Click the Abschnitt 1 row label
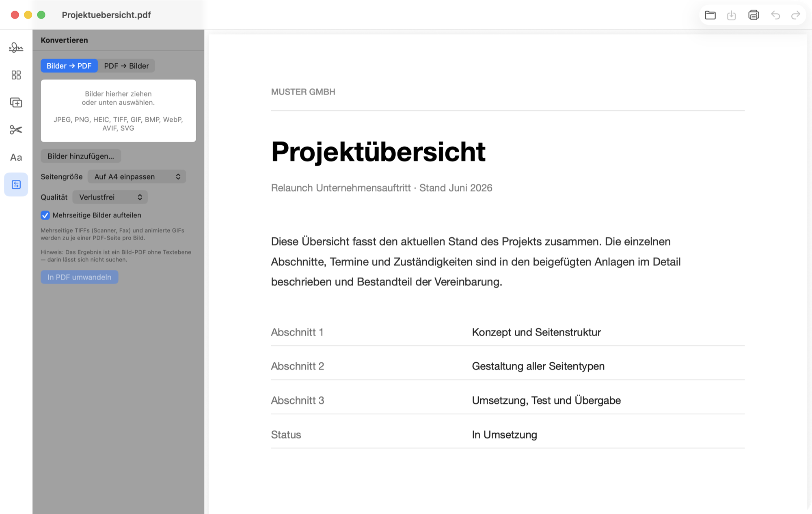This screenshot has width=812, height=514. (x=297, y=332)
